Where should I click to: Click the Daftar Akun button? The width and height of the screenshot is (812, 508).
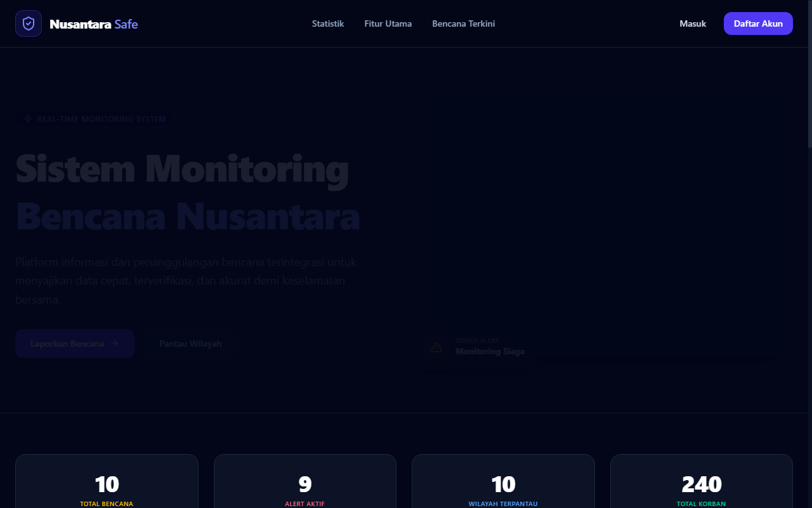tap(758, 23)
